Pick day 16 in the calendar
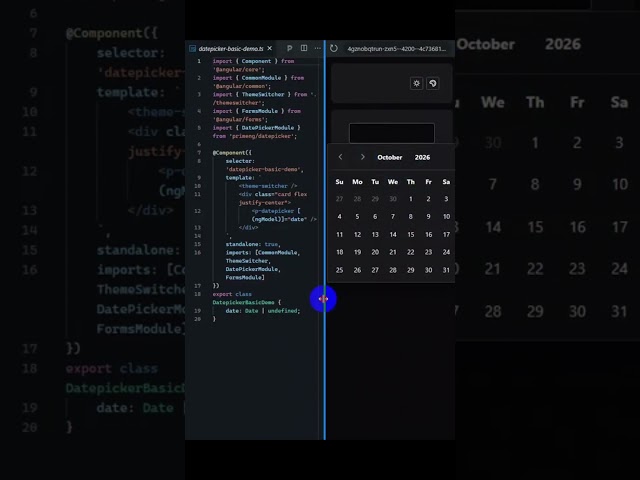Viewport: 640px width, 480px height. click(x=428, y=234)
